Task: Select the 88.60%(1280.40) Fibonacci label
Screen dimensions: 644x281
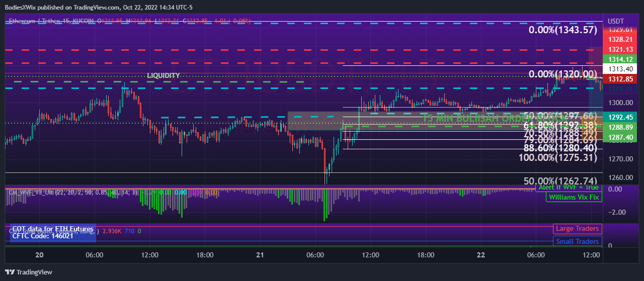Action: coord(560,148)
